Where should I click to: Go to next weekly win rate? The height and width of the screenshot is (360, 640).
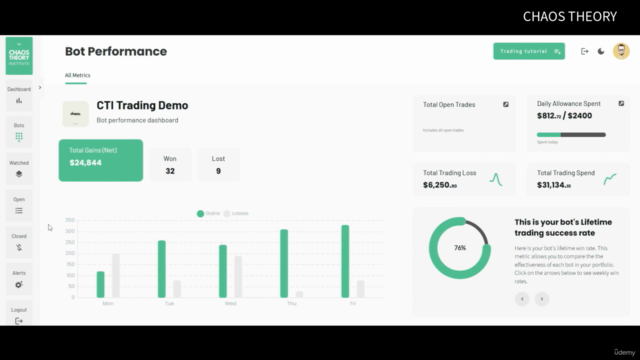tap(542, 299)
